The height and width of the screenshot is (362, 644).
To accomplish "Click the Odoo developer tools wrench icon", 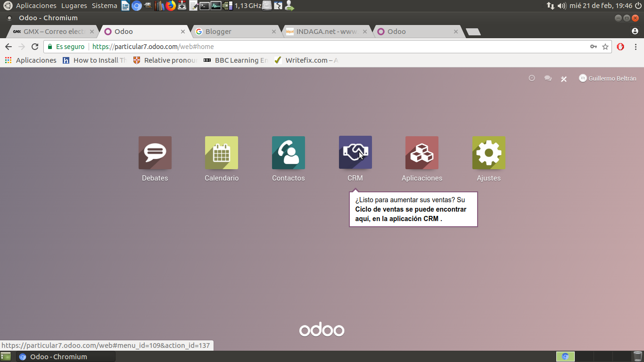I will [563, 79].
